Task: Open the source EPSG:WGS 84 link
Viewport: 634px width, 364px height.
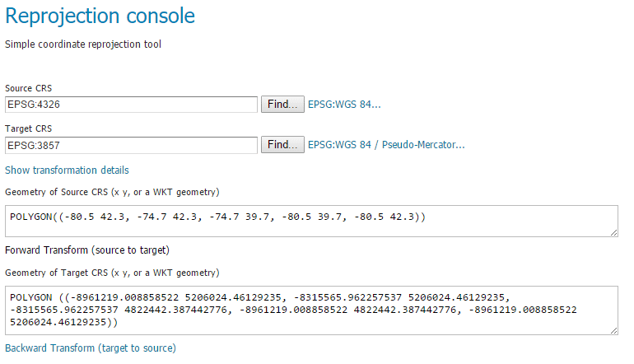Action: pyautogui.click(x=345, y=105)
